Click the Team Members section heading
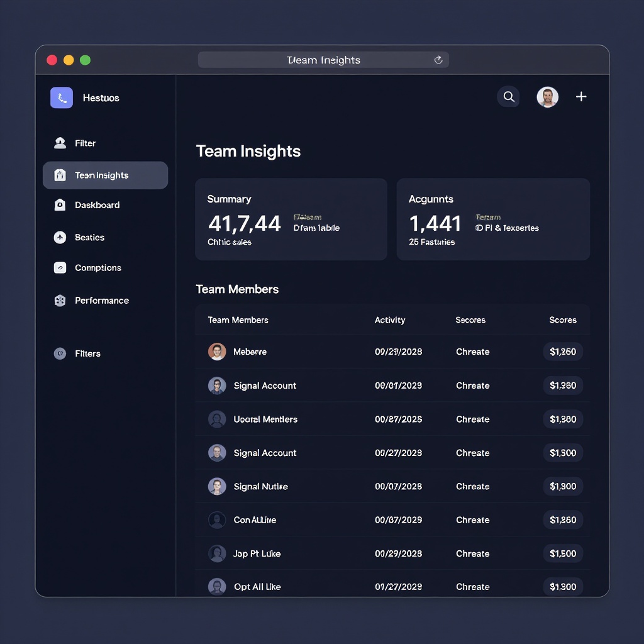Viewport: 644px width, 644px height. 237,289
